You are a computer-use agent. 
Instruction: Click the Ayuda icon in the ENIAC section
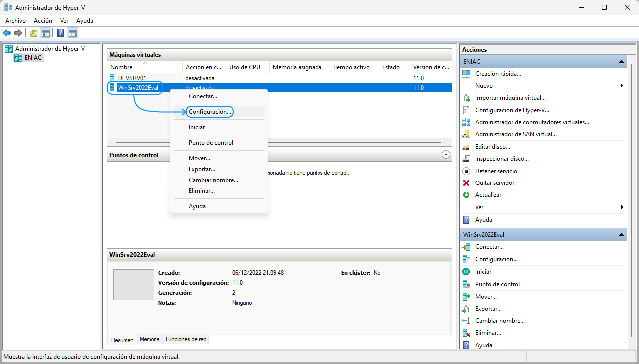466,219
